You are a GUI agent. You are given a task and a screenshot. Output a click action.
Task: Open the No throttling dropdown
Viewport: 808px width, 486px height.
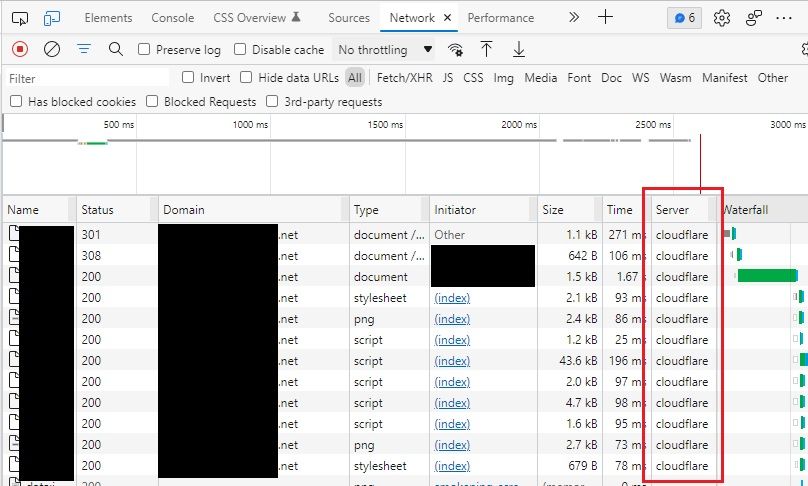pos(384,50)
